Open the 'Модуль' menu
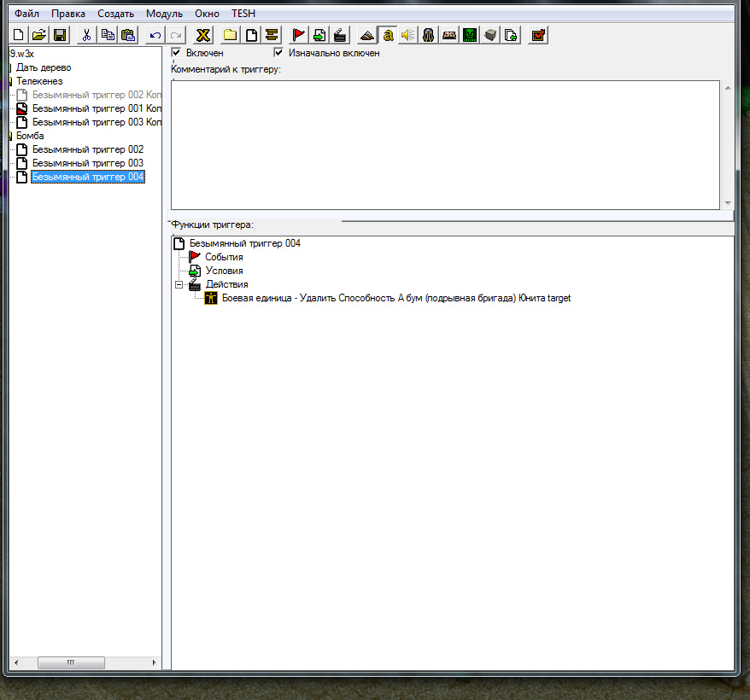The width and height of the screenshot is (750, 700). [x=164, y=14]
